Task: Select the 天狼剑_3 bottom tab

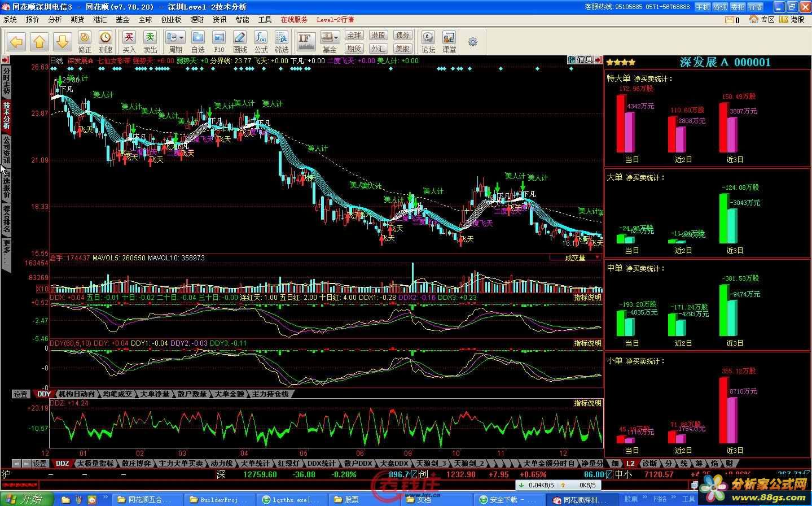Action: click(x=432, y=463)
